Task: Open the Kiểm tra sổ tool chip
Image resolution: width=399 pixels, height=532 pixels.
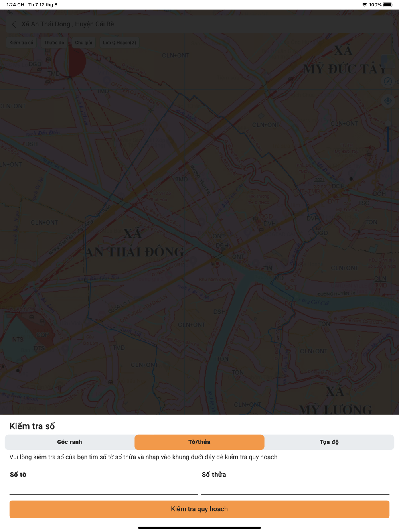Action: tap(22, 43)
